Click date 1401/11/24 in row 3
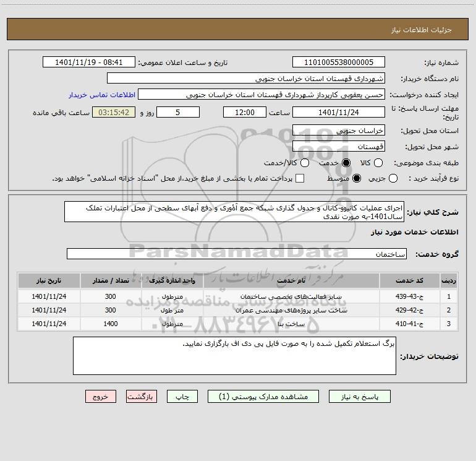This screenshot has width=476, height=461. tap(49, 324)
